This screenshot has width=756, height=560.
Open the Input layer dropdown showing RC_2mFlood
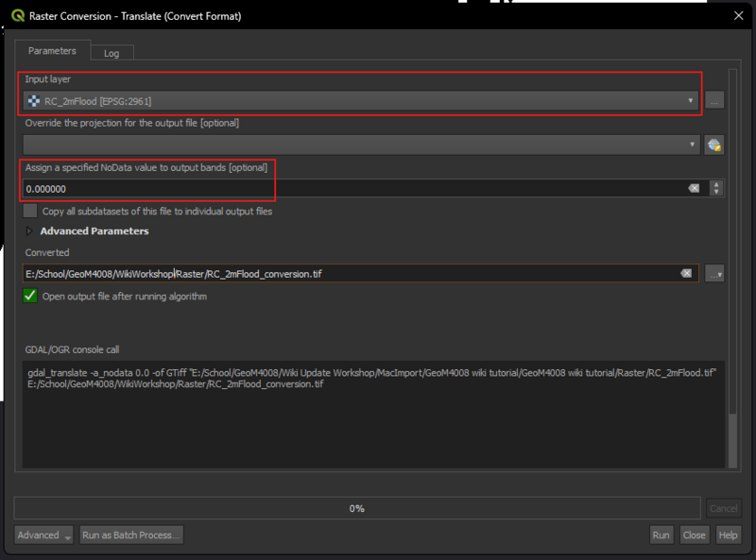click(359, 101)
